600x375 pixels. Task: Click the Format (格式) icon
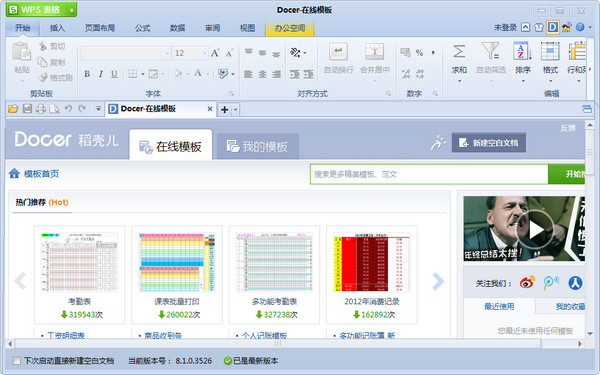point(550,51)
